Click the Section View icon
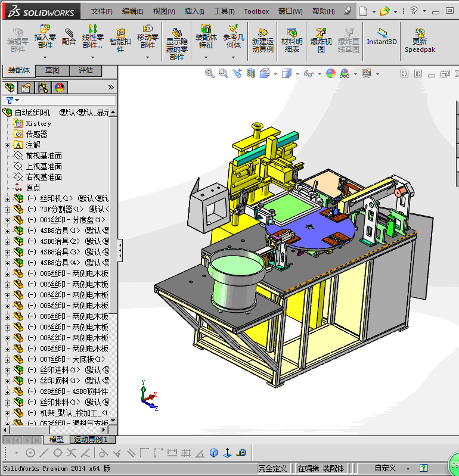 (251, 73)
